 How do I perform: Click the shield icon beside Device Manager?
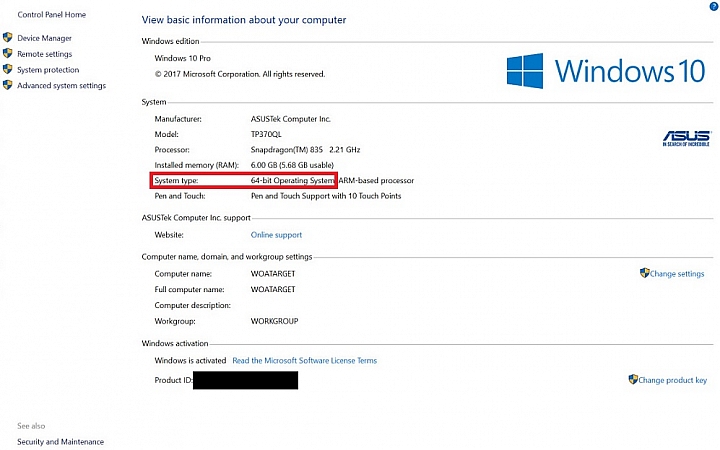click(x=7, y=37)
